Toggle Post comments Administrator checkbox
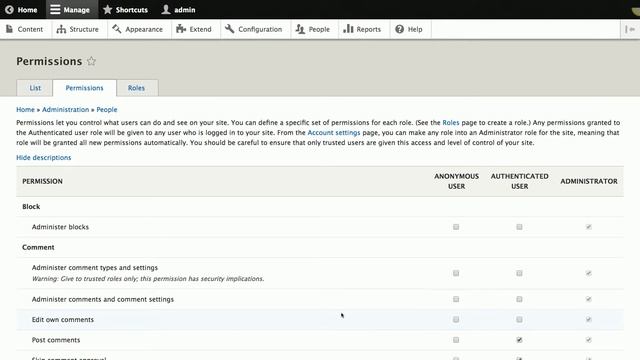 click(x=589, y=340)
